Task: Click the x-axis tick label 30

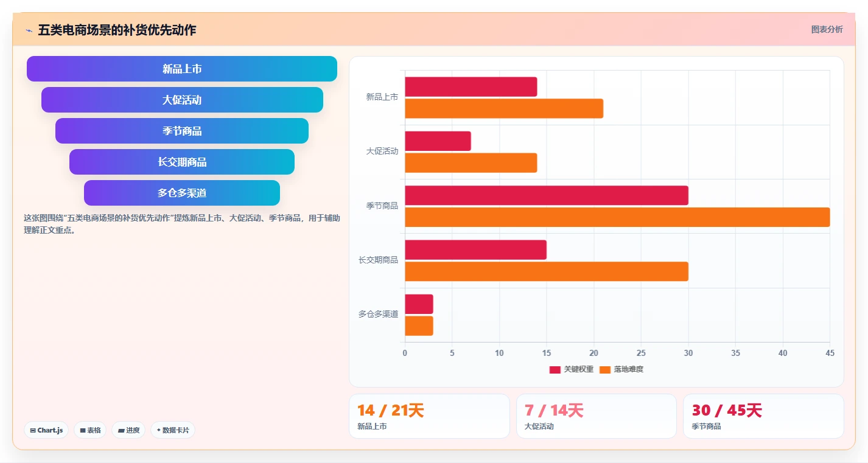Action: click(x=688, y=353)
